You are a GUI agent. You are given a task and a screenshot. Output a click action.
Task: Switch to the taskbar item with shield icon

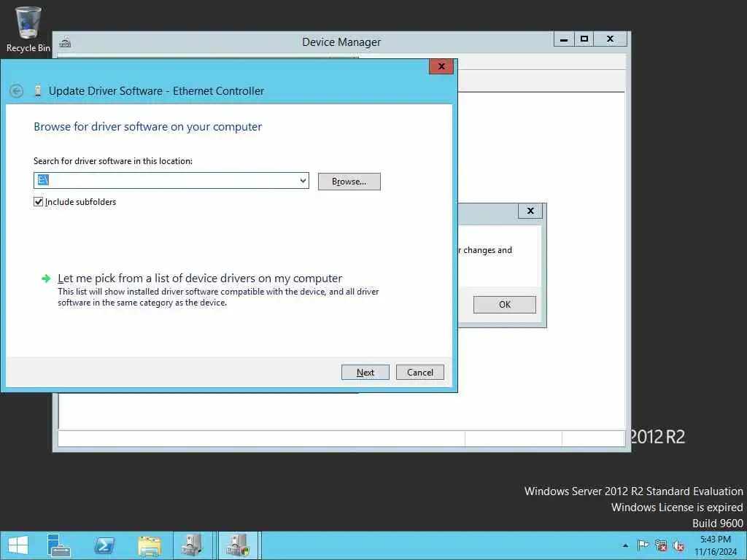pos(238,545)
